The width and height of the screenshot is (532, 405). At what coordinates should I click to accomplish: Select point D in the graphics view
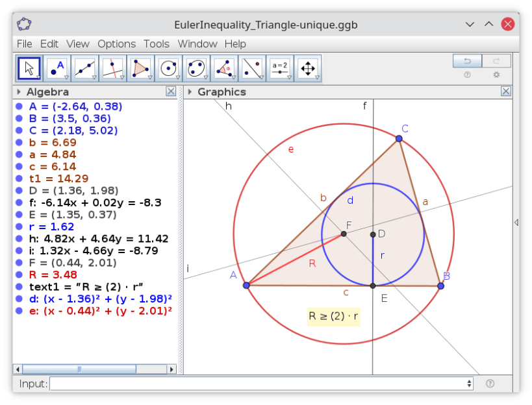coord(373,234)
